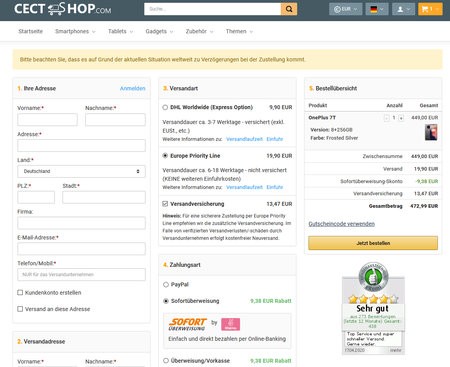The image size is (450, 367).
Task: Decrease OnePlus 7T quantity with minus
Action: point(387,118)
